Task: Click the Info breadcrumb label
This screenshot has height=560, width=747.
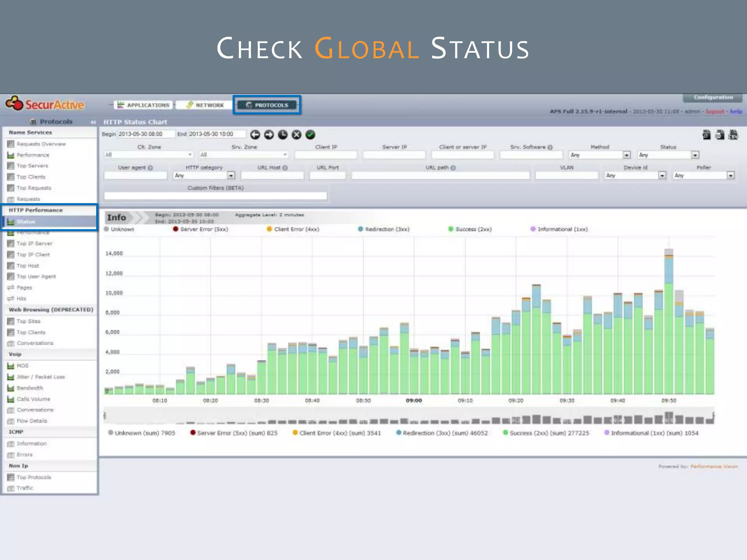Action: tap(116, 217)
